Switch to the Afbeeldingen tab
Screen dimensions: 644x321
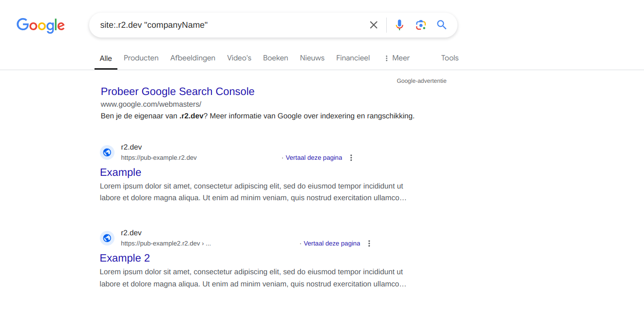coord(192,58)
